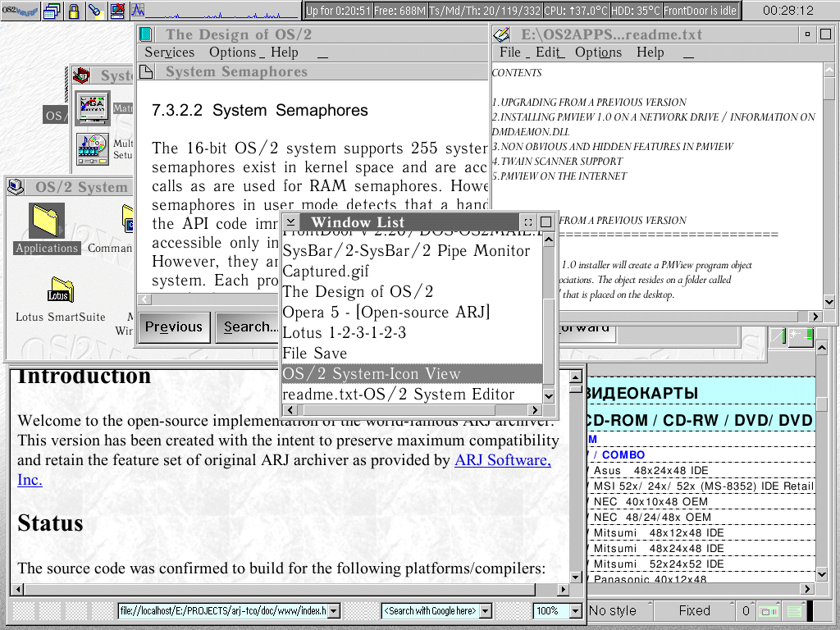Click the System Setup toolbox title icon
The width and height of the screenshot is (840, 630).
[82, 75]
